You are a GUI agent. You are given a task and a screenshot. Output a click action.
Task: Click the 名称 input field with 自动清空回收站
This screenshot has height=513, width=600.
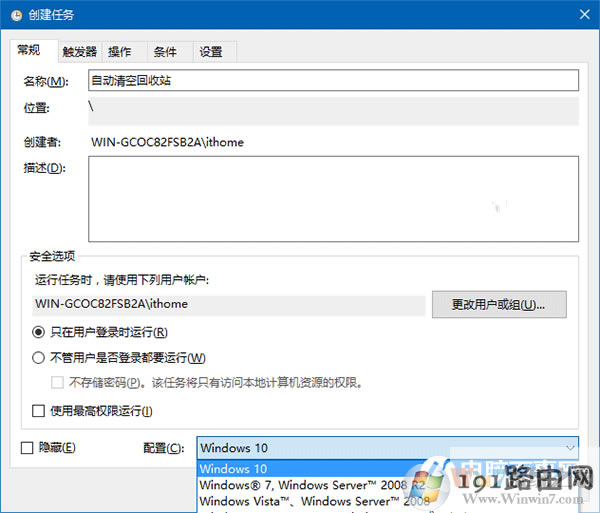(333, 81)
